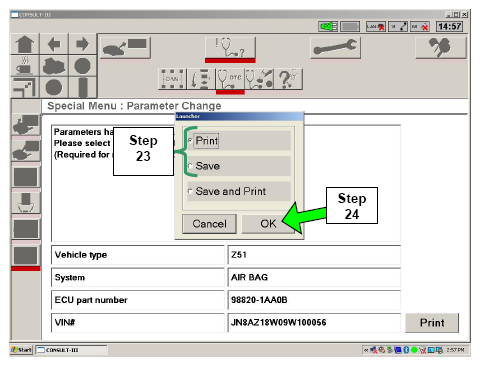Click the Z51 vehicle type value
The image size is (480, 366).
pos(314,255)
